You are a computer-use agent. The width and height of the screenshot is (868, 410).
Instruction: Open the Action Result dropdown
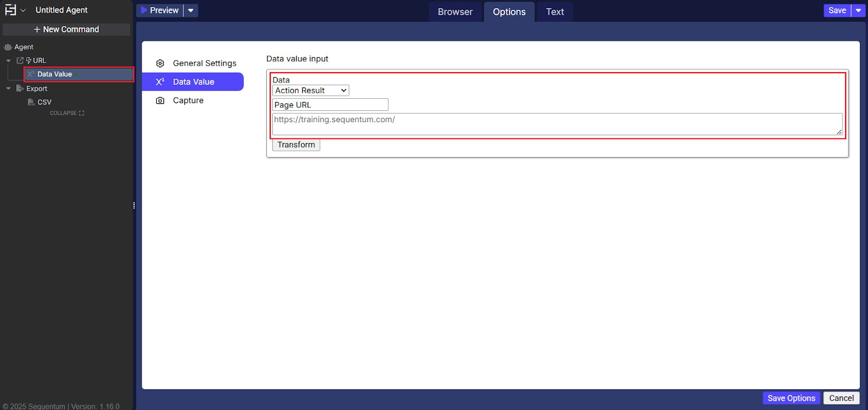(x=311, y=91)
